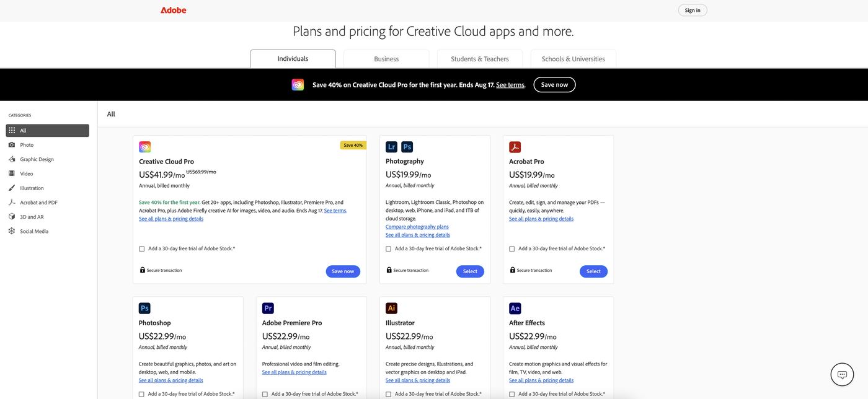Viewport: 868px width, 399px height.
Task: Switch to the Business tab
Action: coord(386,59)
